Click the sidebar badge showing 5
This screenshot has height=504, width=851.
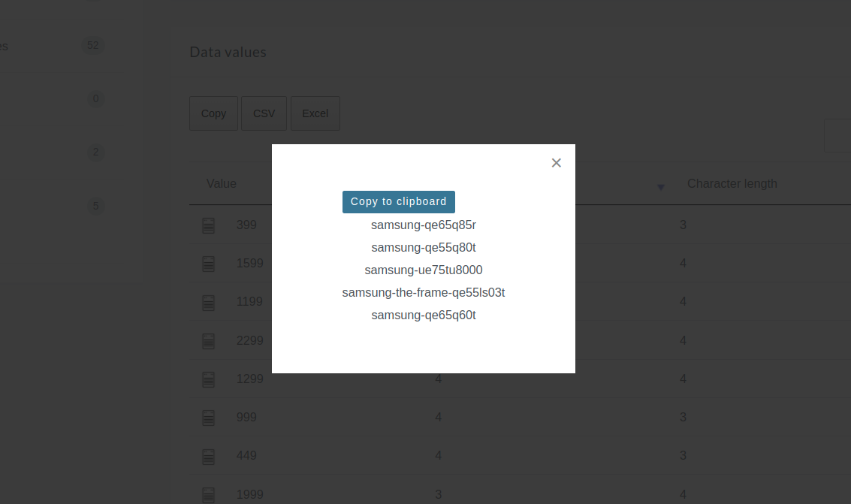tap(95, 206)
